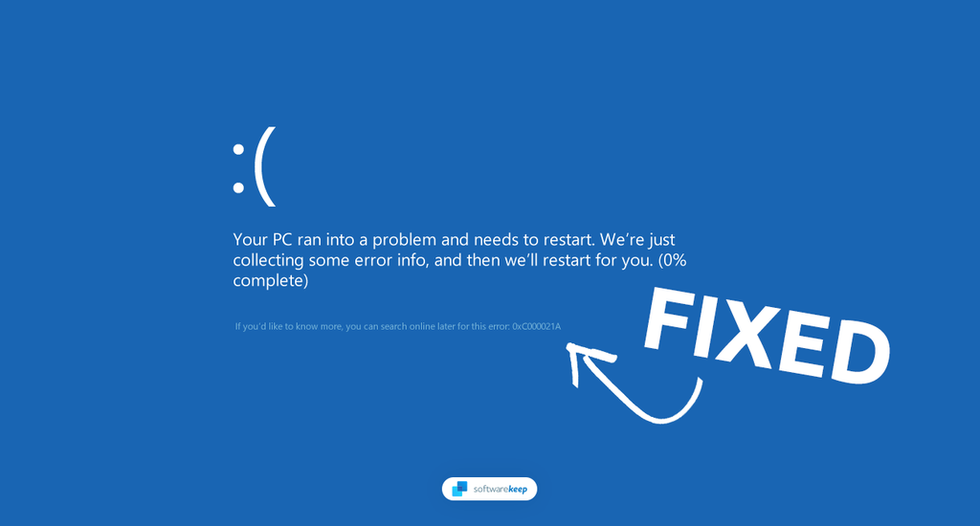Select the error code 0xC000021A

tap(536, 327)
